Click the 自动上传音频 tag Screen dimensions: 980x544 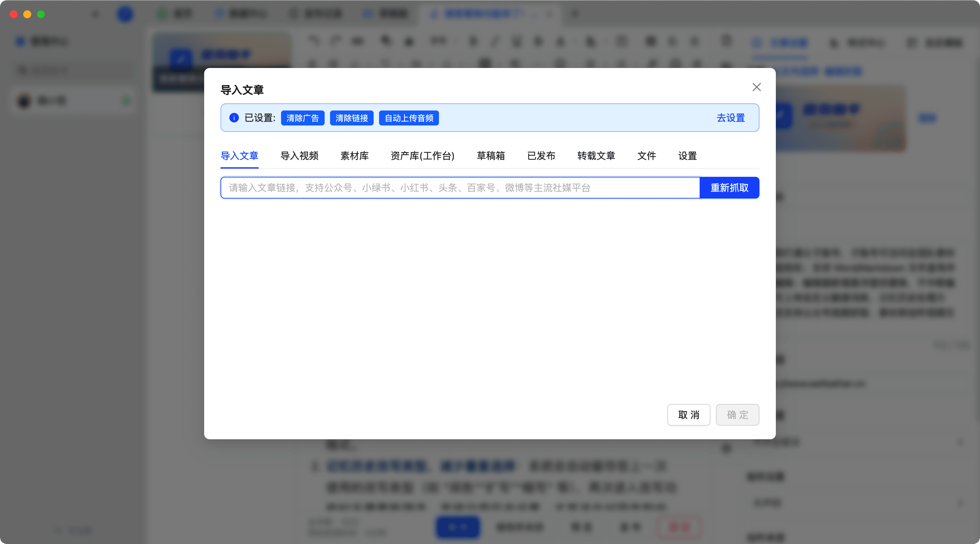409,118
